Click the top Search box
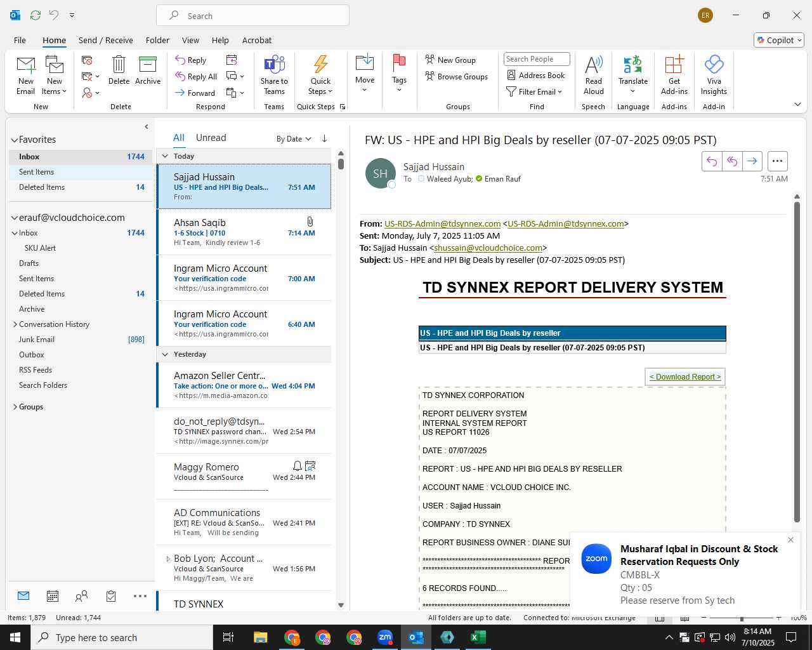Screen dimensions: 812x650 pyautogui.click(x=252, y=16)
